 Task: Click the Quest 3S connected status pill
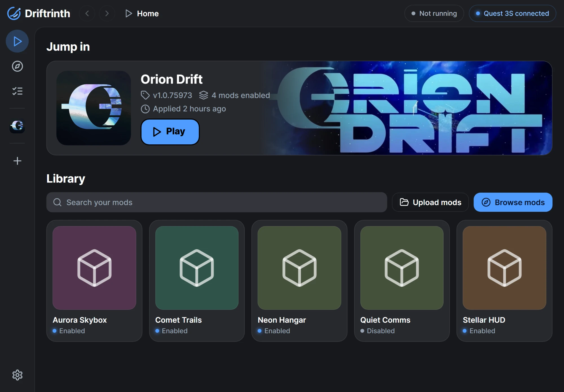point(512,13)
